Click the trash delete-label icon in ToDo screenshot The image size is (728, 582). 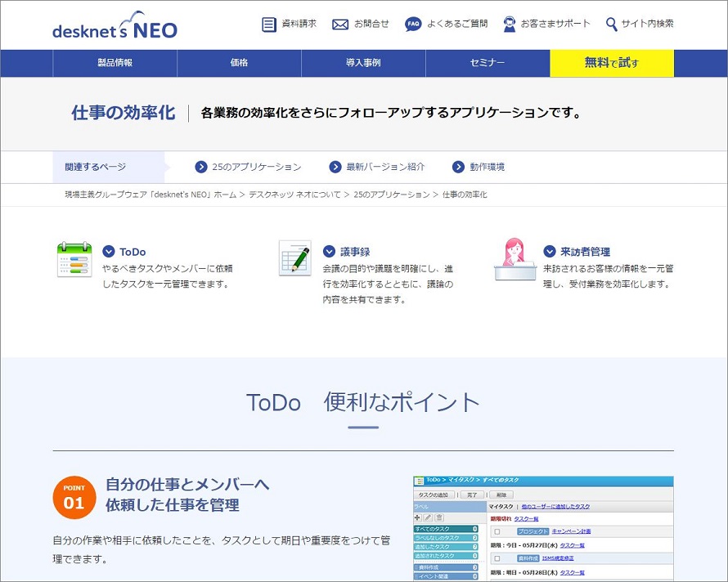[x=439, y=517]
